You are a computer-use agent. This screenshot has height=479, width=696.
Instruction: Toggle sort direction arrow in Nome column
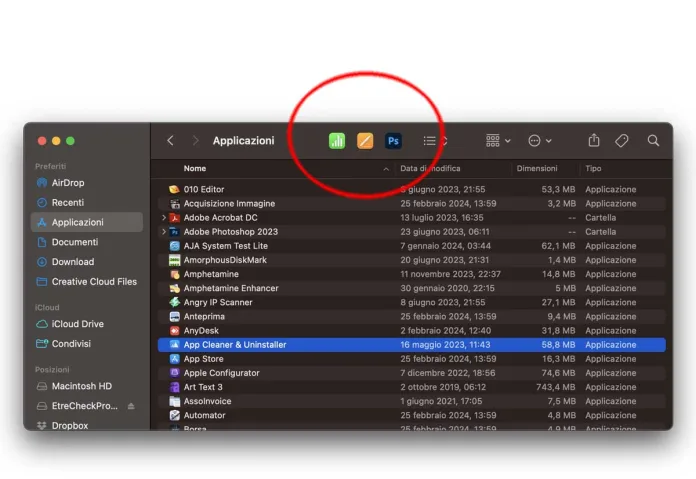click(x=386, y=169)
